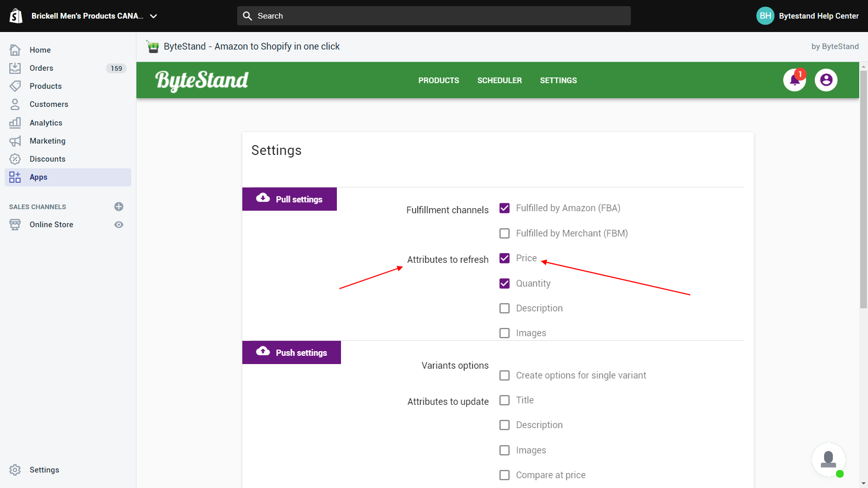This screenshot has height=488, width=868.
Task: Check Fulfilled by Merchant (FBM)
Action: pos(505,233)
